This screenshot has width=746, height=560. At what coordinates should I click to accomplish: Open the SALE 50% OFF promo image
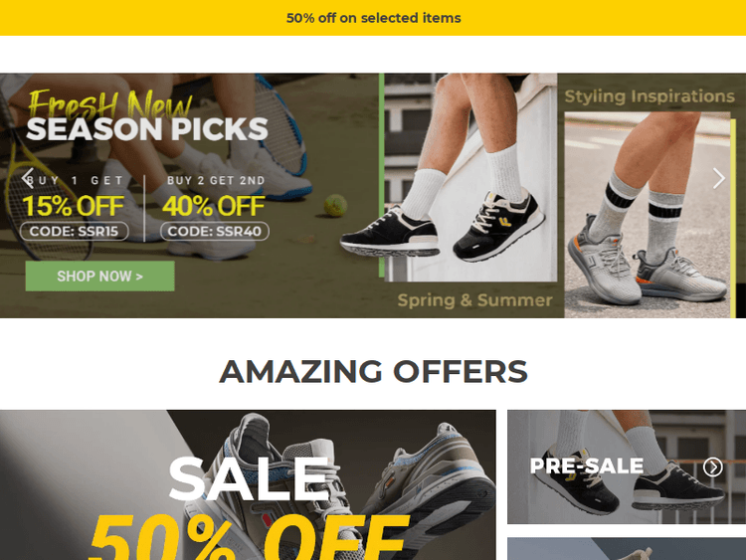248,484
